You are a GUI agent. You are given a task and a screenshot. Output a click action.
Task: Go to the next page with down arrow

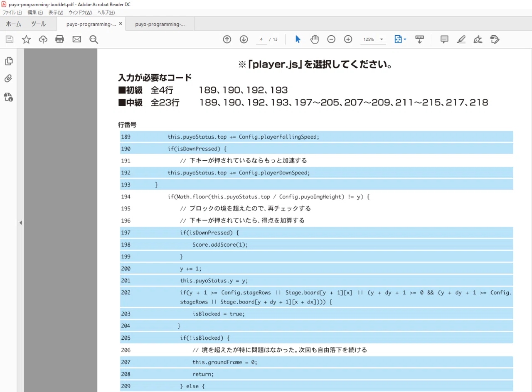(x=244, y=39)
